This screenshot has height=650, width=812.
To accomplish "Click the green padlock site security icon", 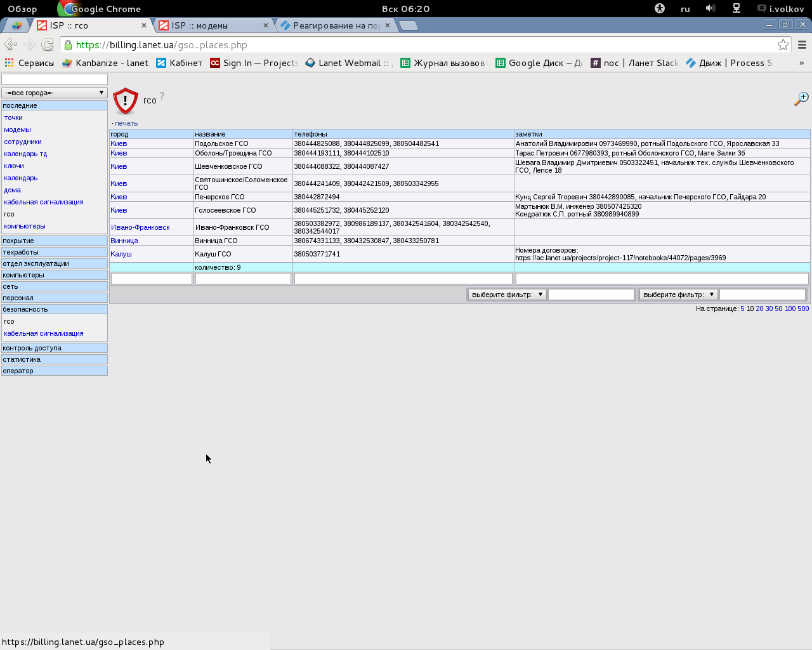I will click(x=68, y=44).
